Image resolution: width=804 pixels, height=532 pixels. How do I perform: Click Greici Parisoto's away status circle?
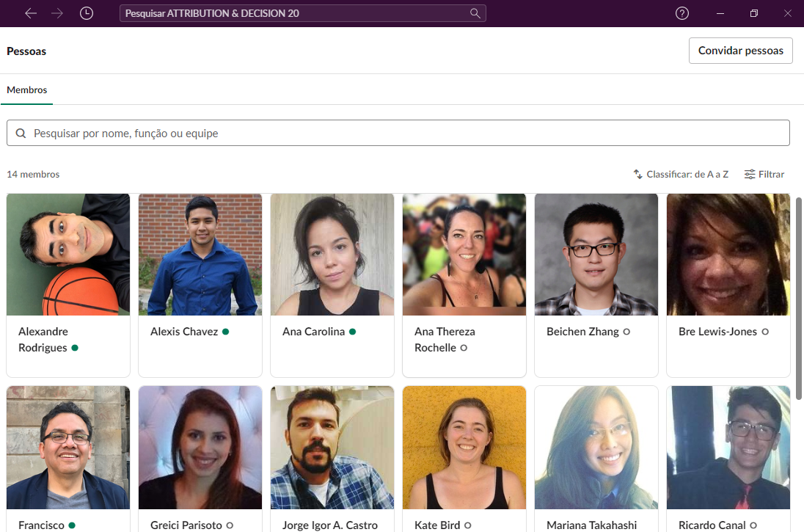point(230,525)
